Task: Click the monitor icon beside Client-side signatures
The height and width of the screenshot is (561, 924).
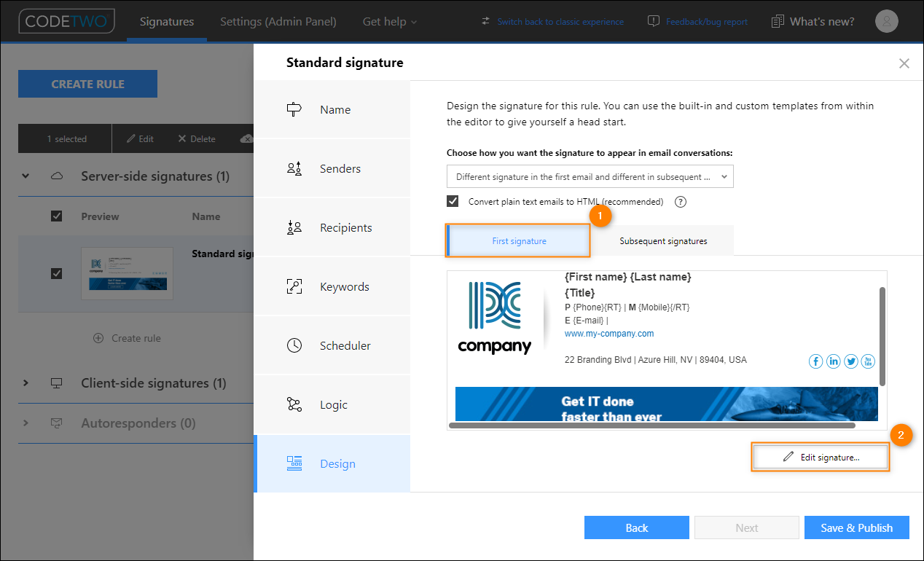Action: 57,383
